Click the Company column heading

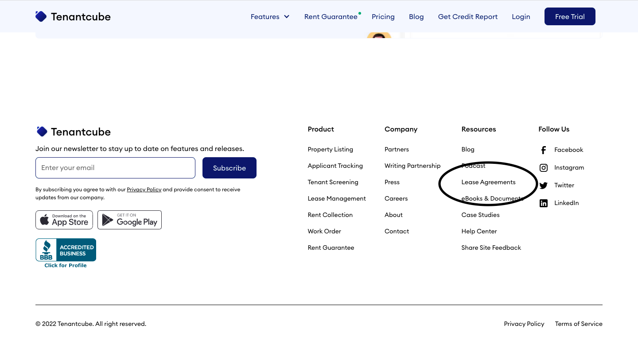point(401,129)
